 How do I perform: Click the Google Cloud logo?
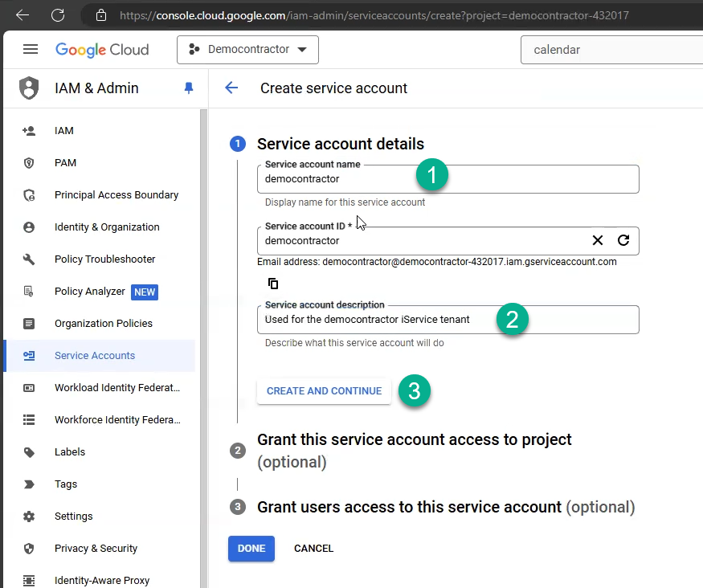click(x=102, y=49)
